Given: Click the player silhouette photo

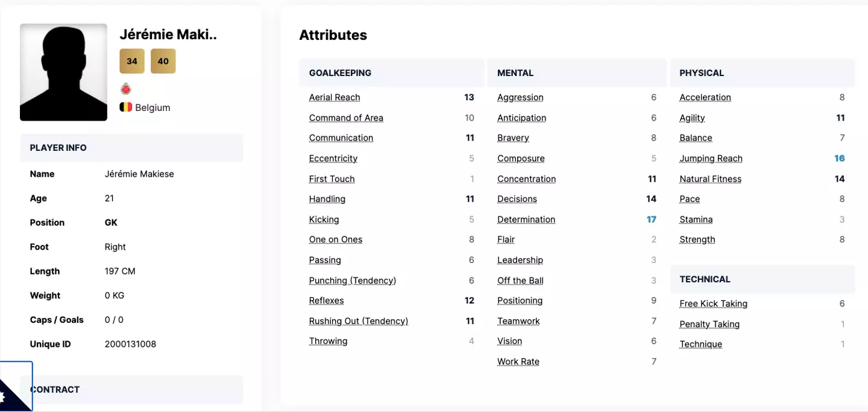Looking at the screenshot, I should coord(63,72).
